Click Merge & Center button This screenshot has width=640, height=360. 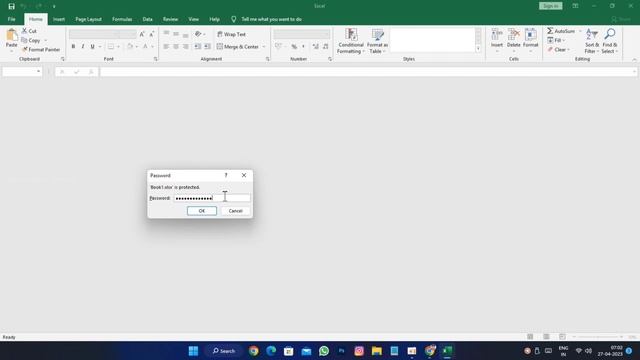point(238,47)
